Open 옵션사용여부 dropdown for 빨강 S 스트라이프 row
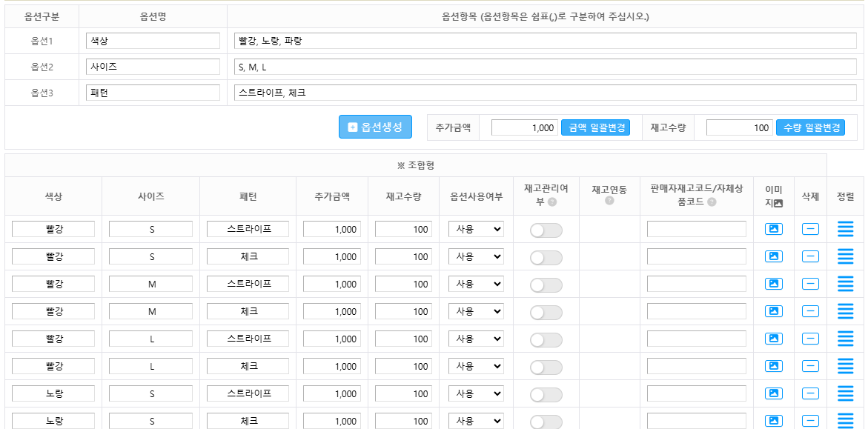The width and height of the screenshot is (868, 429). click(476, 230)
